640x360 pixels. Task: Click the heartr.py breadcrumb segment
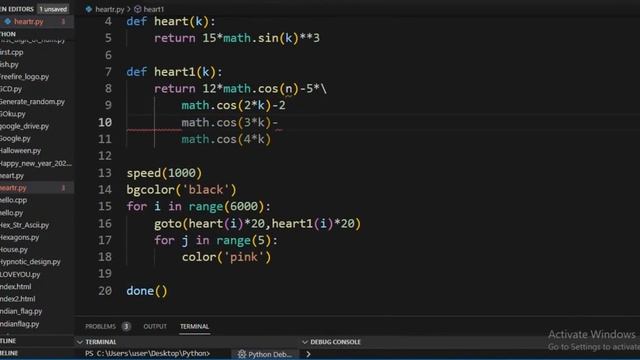click(x=109, y=9)
